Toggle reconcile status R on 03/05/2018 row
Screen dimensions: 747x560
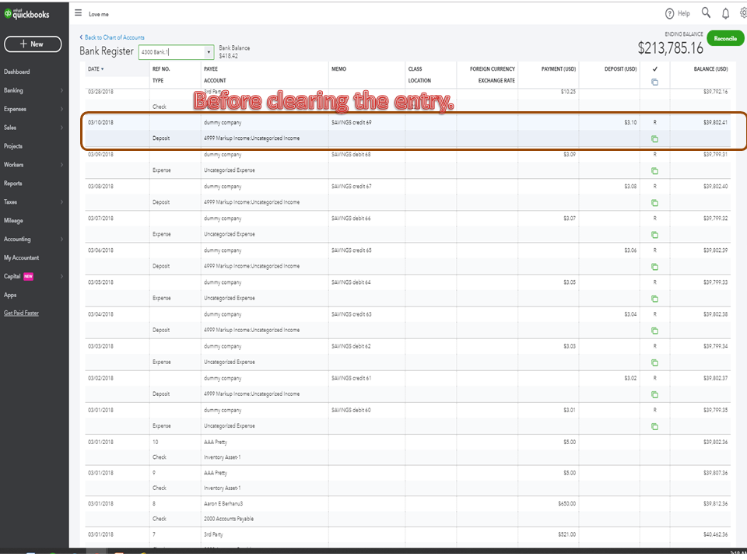(x=654, y=282)
